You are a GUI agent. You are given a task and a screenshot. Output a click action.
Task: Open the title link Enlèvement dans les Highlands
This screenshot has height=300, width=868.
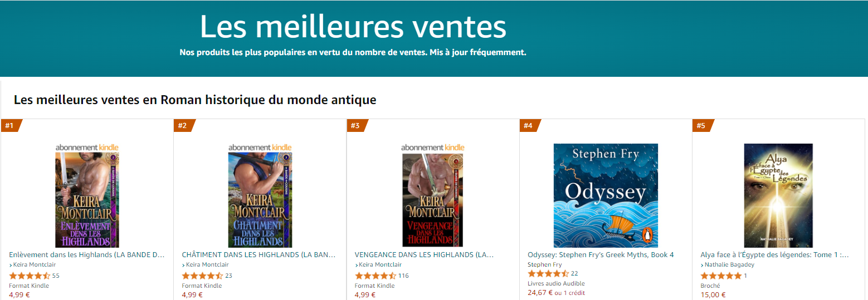[87, 255]
